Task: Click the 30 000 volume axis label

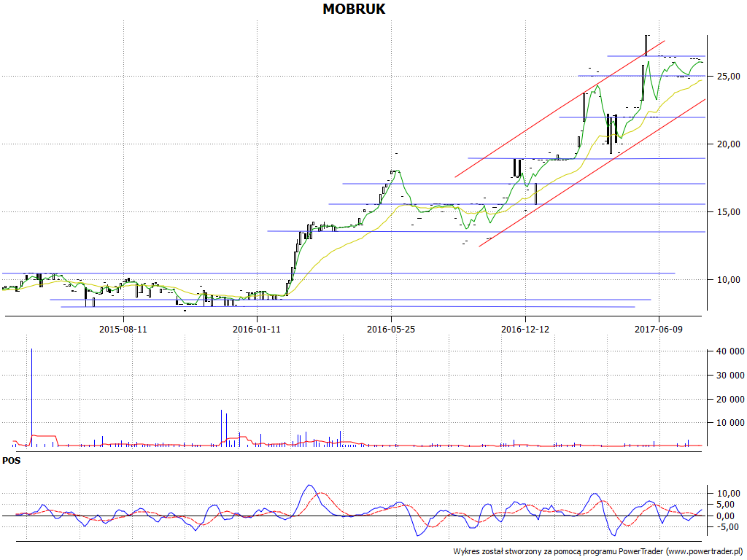Action: coord(729,376)
